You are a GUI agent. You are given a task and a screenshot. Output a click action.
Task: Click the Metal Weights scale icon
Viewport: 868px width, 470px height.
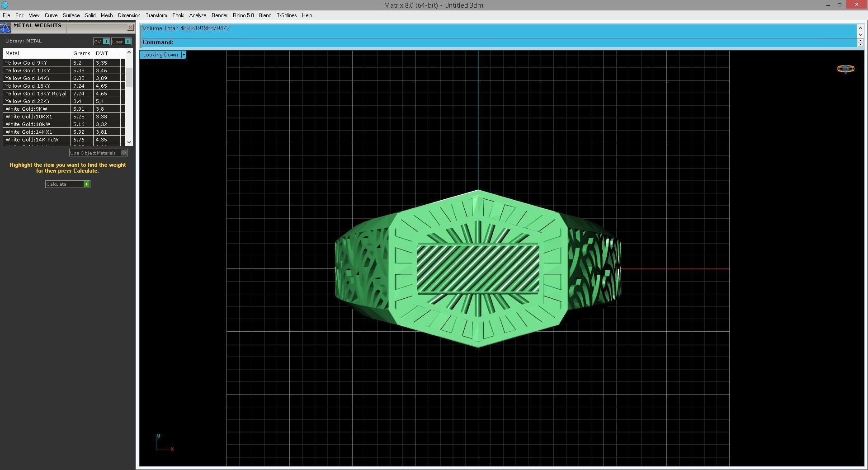5,28
